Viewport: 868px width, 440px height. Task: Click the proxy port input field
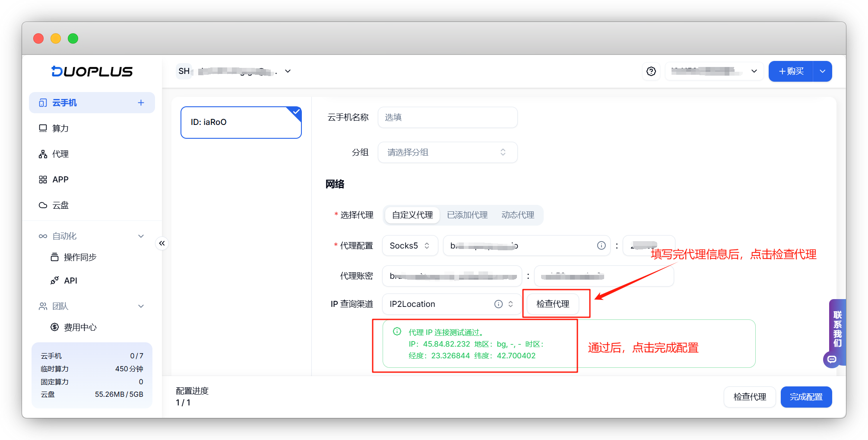tap(649, 246)
